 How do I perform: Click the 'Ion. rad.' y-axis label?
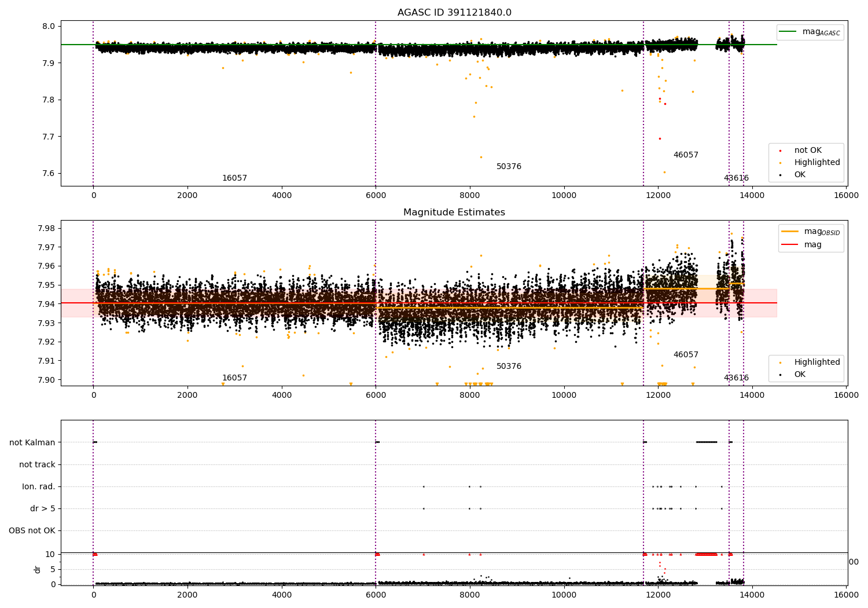[x=39, y=487]
